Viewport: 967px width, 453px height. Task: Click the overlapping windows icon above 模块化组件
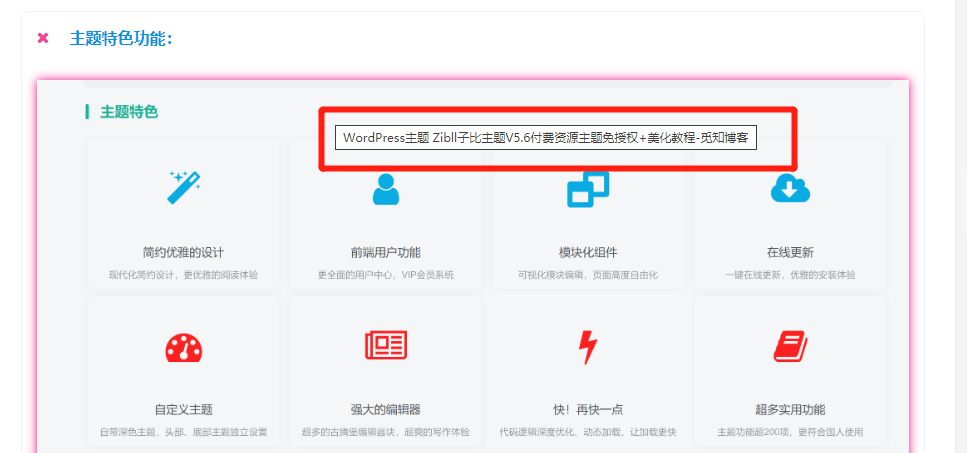coord(588,189)
